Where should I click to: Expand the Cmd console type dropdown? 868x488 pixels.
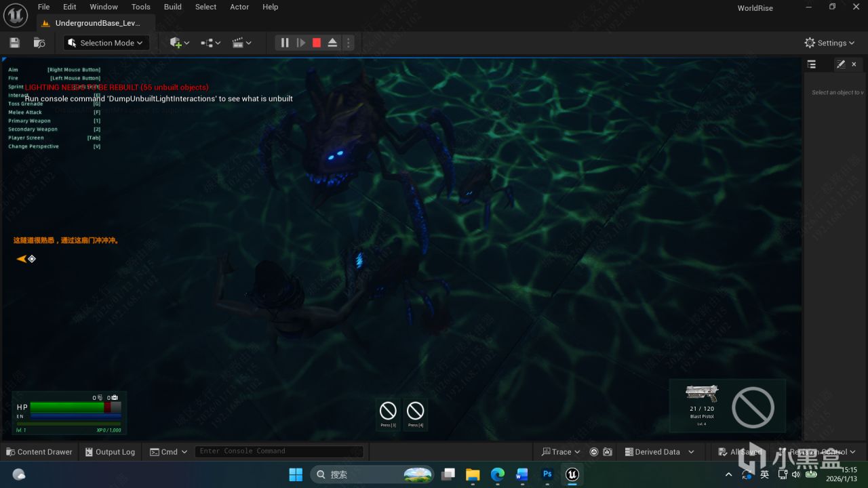(169, 452)
